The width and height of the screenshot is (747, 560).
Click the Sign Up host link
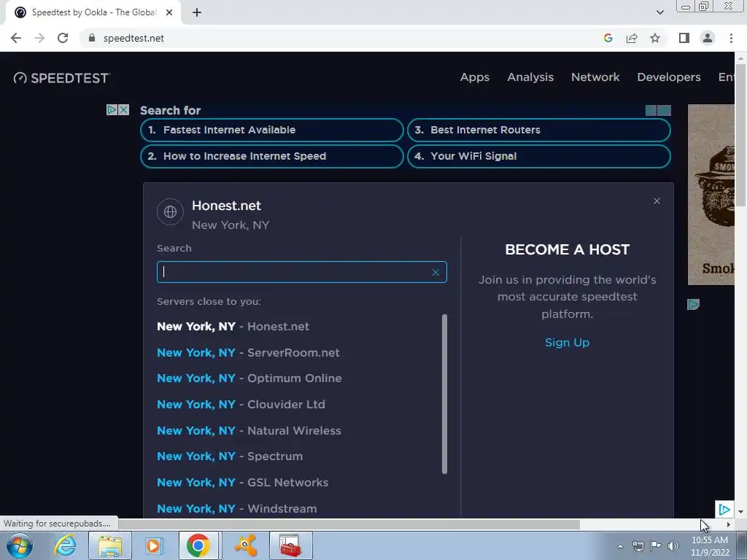[567, 343]
